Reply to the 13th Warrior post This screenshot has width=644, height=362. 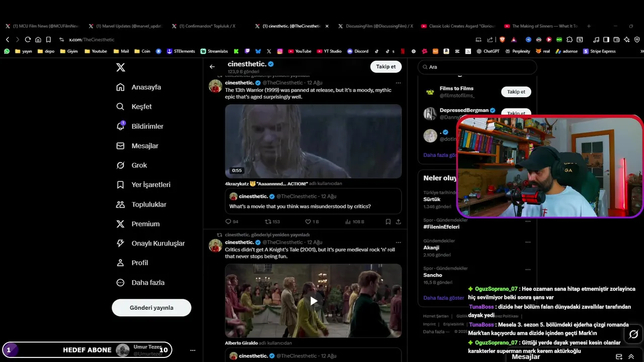[232, 222]
